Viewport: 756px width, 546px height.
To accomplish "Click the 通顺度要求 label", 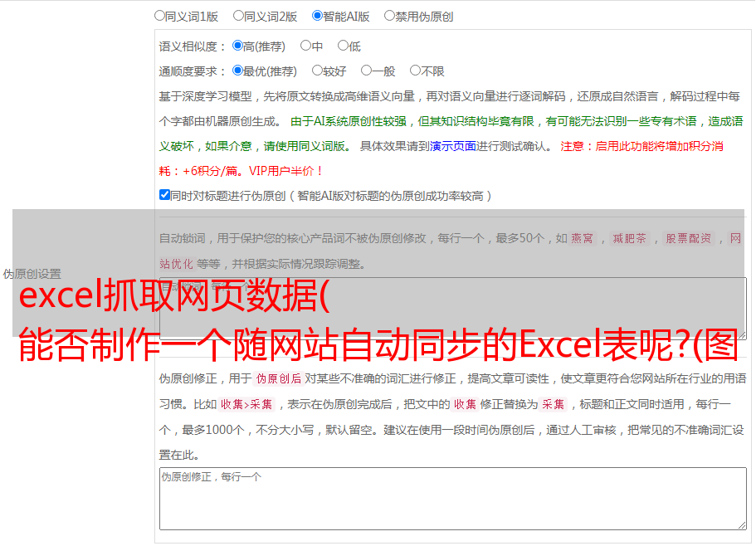I will click(x=193, y=71).
